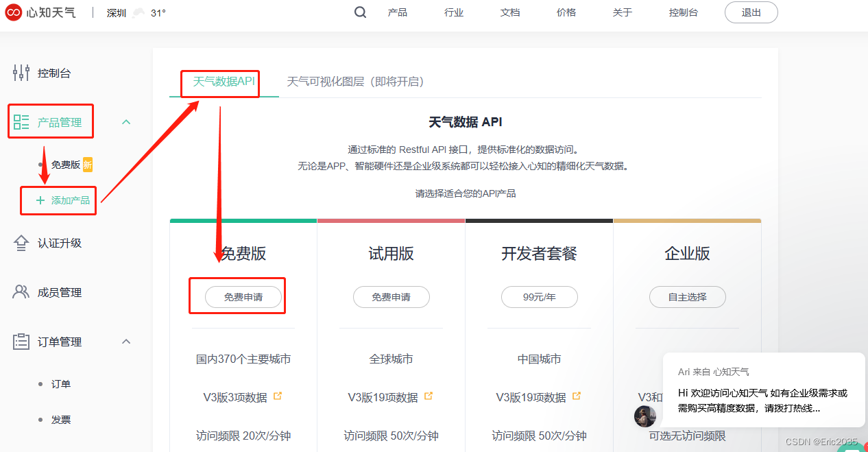The height and width of the screenshot is (452, 868).
Task: Open 认证升级 in sidebar
Action: (x=60, y=243)
